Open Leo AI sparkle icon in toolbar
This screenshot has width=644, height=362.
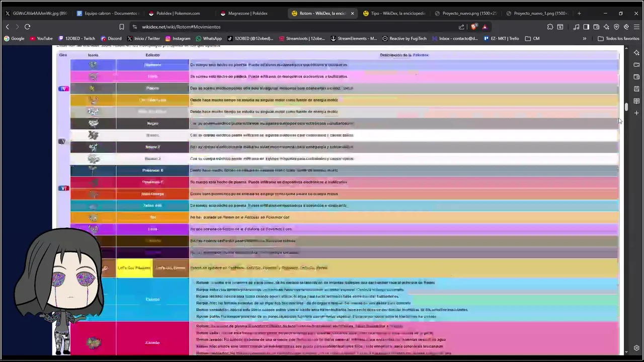(606, 27)
